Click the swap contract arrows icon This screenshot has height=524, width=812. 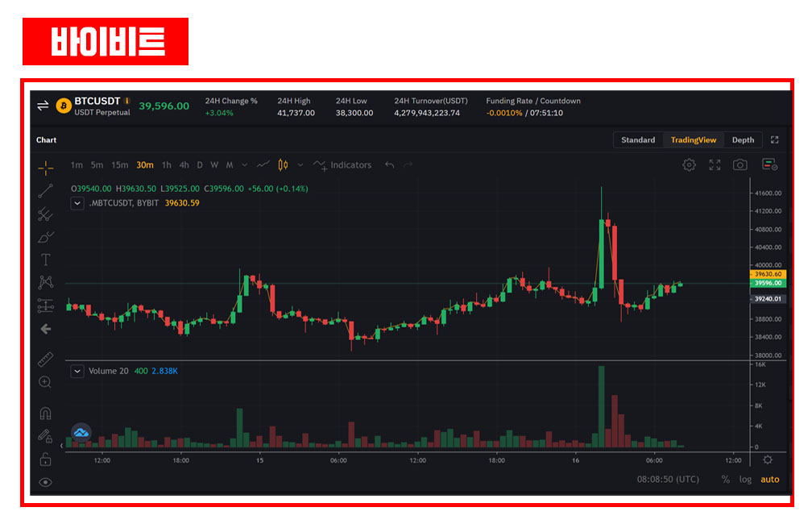43,106
